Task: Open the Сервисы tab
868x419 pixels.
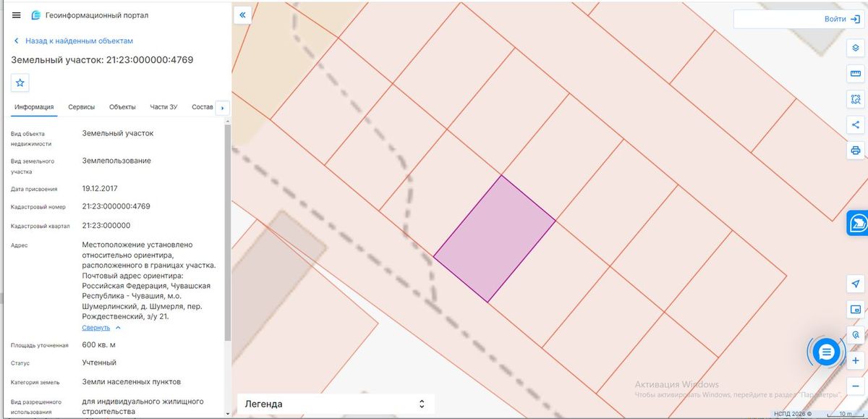Action: pyautogui.click(x=82, y=107)
